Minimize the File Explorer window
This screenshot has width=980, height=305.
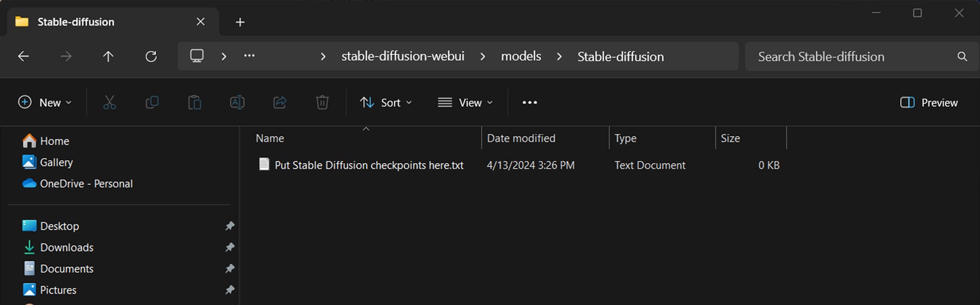876,12
